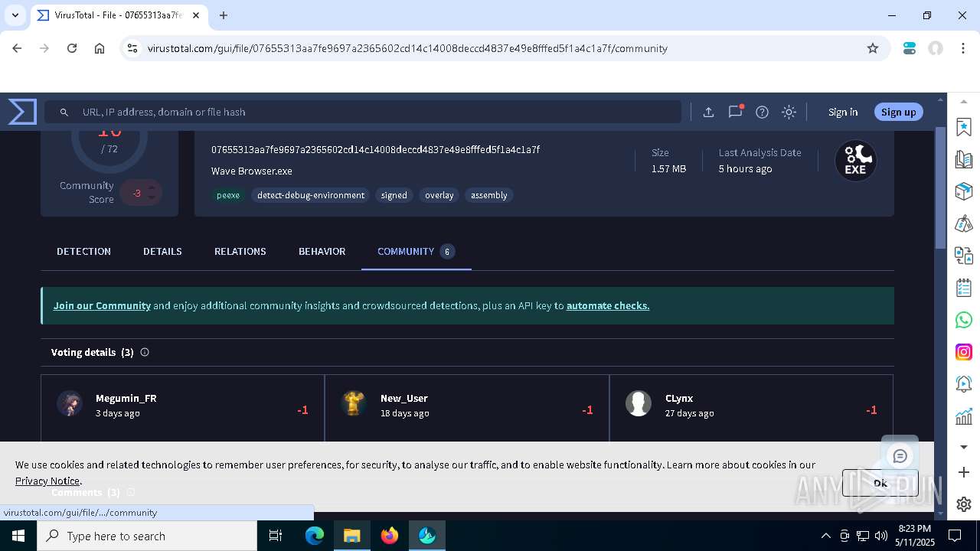Click the EXE file type icon
The height and width of the screenshot is (551, 980).
[x=855, y=161]
